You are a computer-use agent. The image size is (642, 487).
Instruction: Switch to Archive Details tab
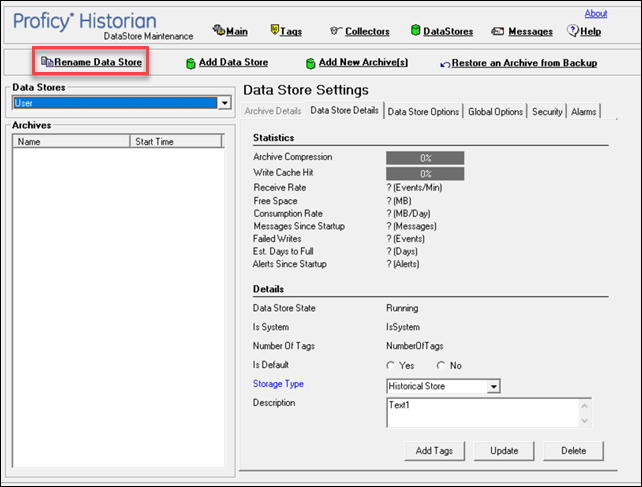point(273,111)
